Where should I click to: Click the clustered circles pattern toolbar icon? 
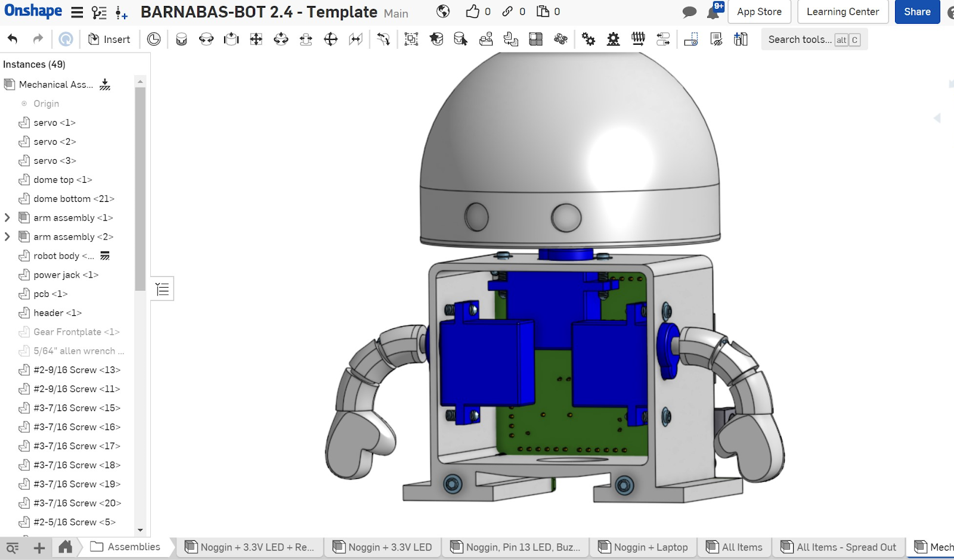tap(560, 39)
